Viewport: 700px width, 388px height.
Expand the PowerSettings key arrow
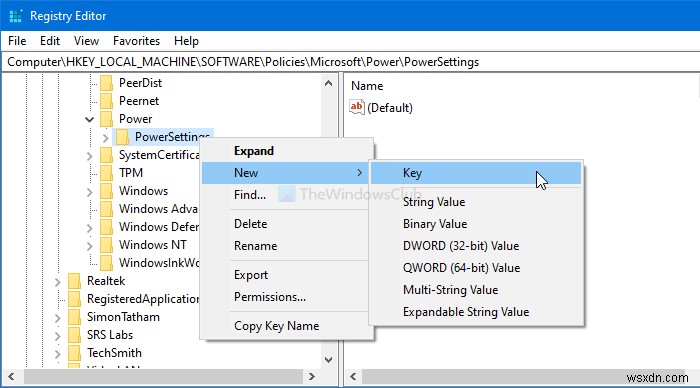(105, 138)
